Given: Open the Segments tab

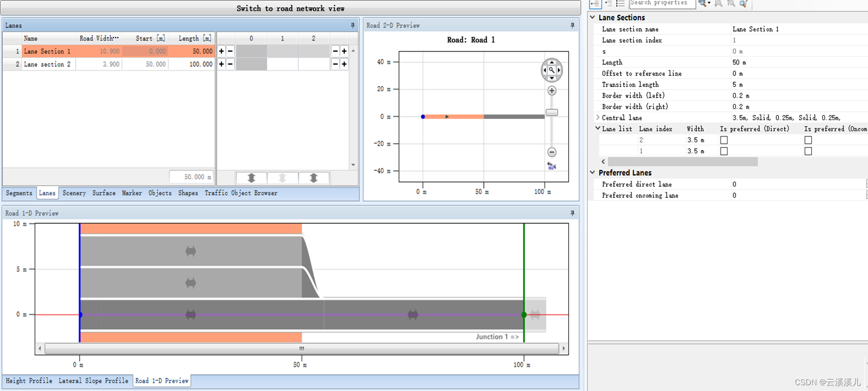Looking at the screenshot, I should tap(19, 193).
